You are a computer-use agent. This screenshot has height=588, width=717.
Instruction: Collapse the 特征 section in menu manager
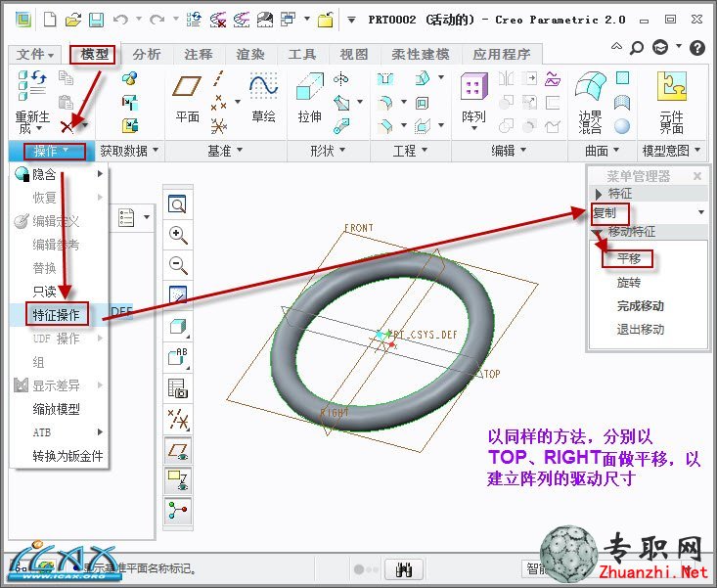point(598,194)
